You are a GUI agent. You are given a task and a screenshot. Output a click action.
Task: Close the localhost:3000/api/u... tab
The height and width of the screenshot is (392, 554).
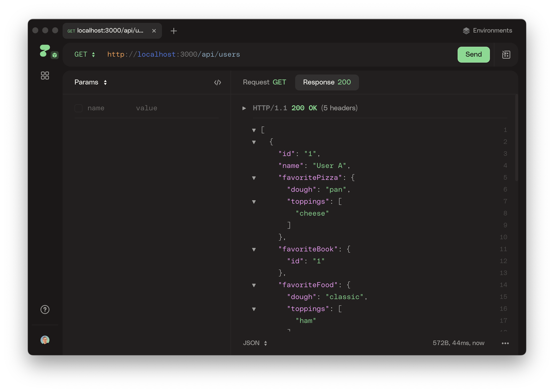click(x=154, y=31)
